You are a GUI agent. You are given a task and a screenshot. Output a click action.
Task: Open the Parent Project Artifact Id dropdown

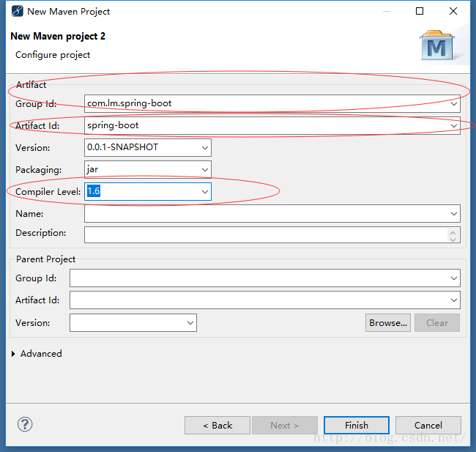[454, 300]
